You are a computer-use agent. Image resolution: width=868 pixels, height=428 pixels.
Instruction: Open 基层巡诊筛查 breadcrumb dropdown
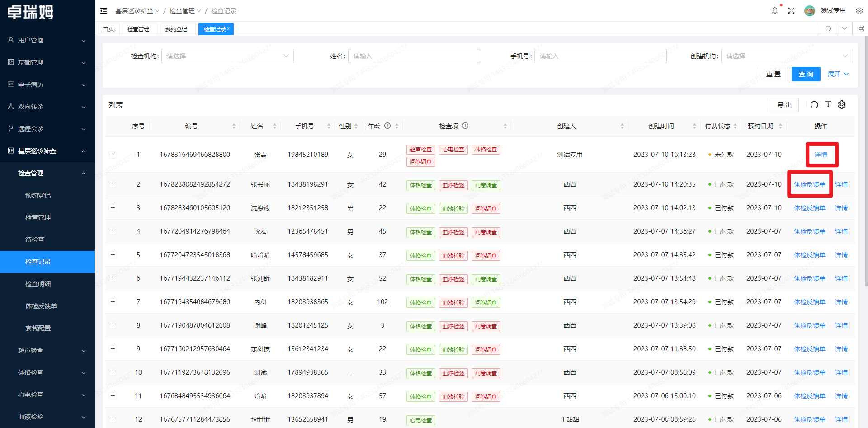137,11
